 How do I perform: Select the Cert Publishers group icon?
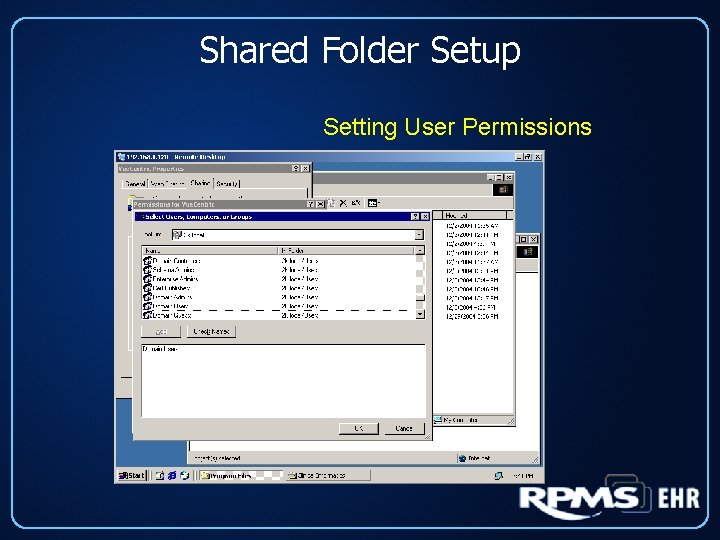pyautogui.click(x=147, y=288)
